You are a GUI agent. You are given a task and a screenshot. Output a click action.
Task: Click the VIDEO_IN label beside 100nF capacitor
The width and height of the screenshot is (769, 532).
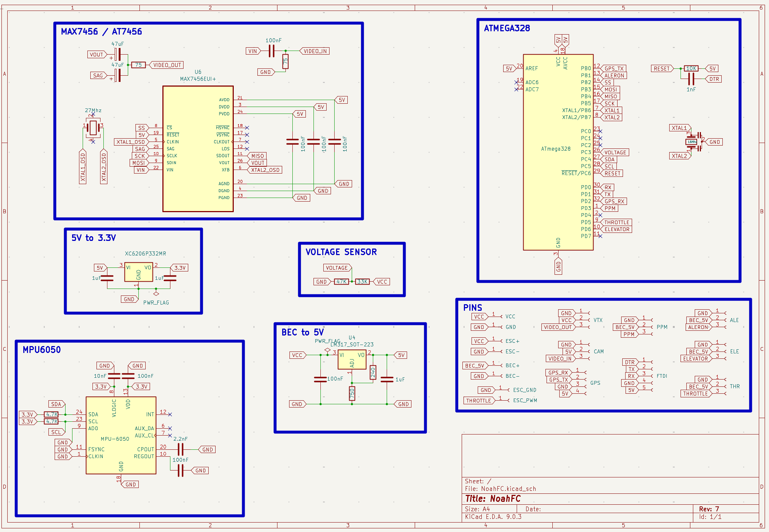[315, 51]
